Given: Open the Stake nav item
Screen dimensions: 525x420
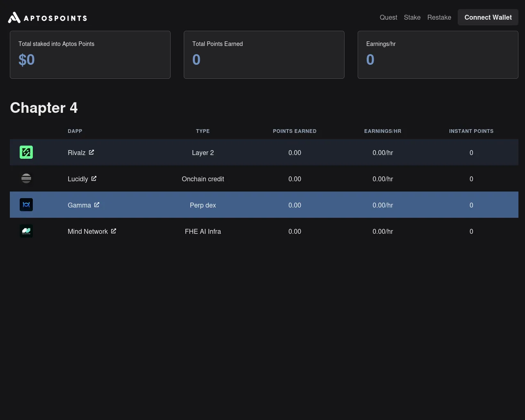Looking at the screenshot, I should point(412,17).
